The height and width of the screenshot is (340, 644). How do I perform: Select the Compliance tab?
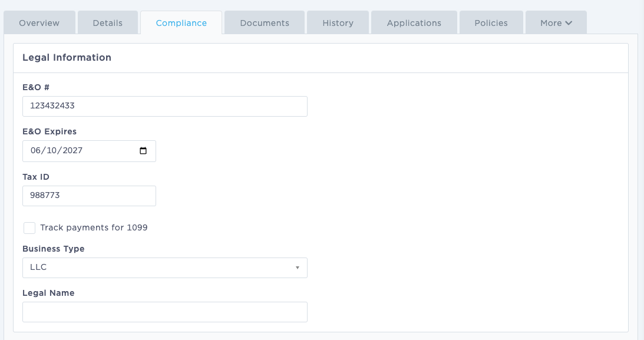(181, 22)
